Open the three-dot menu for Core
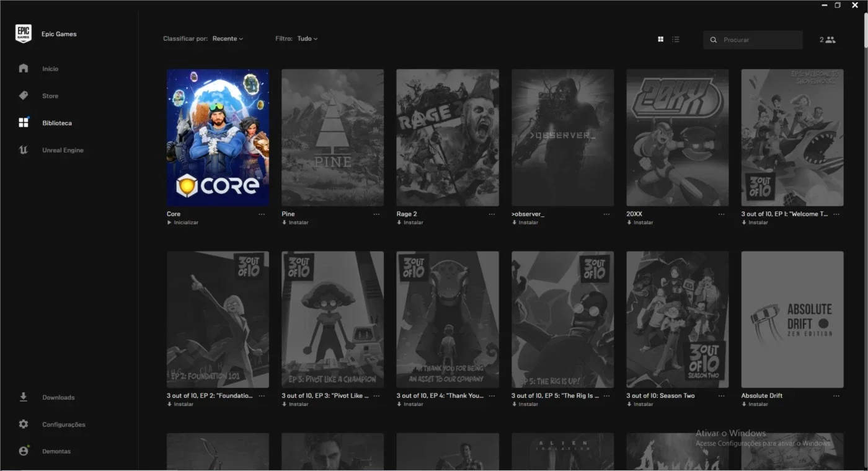Image resolution: width=868 pixels, height=471 pixels. pos(262,214)
